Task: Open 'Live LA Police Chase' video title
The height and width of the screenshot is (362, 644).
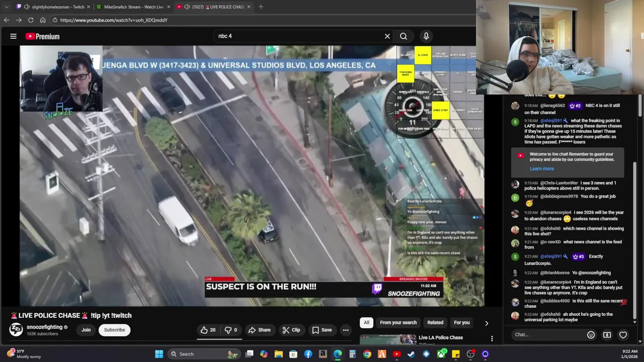Action: [x=440, y=337]
